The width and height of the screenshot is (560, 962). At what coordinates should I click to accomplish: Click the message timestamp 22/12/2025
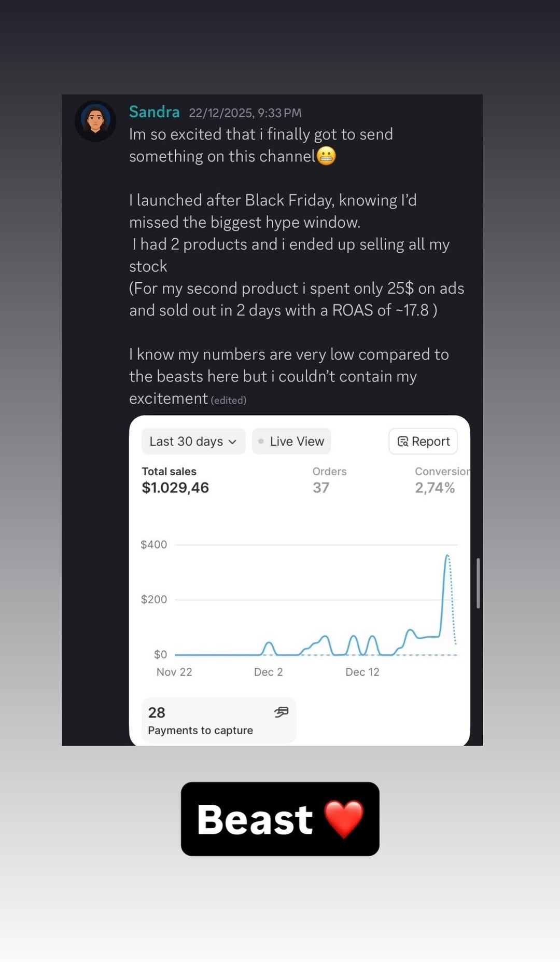coord(245,113)
